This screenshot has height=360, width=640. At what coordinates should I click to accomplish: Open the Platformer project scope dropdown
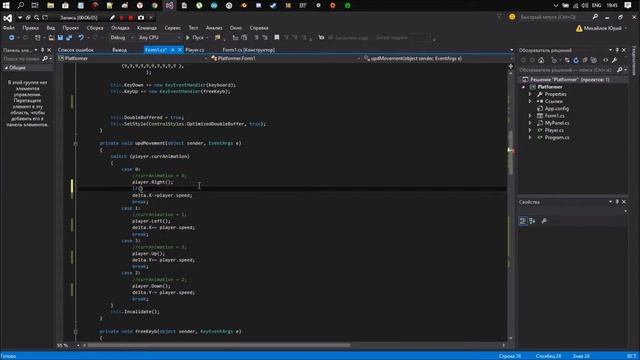click(133, 58)
